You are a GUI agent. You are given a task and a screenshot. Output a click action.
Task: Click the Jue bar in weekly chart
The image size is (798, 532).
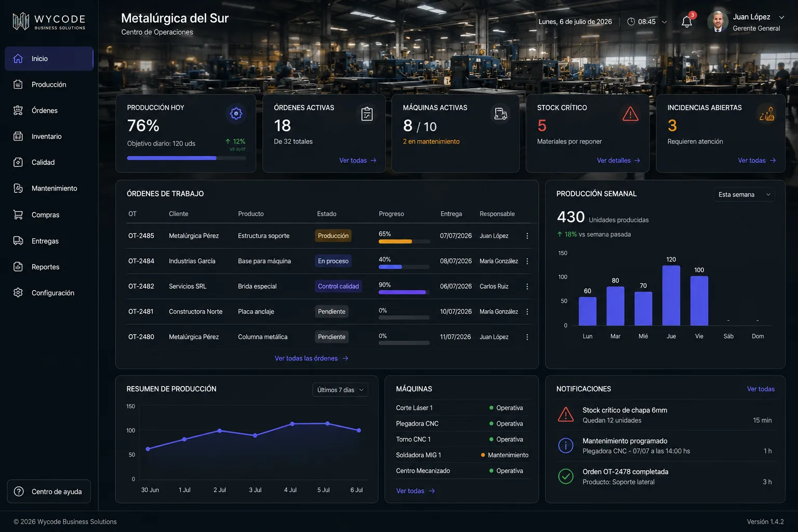[671, 295]
